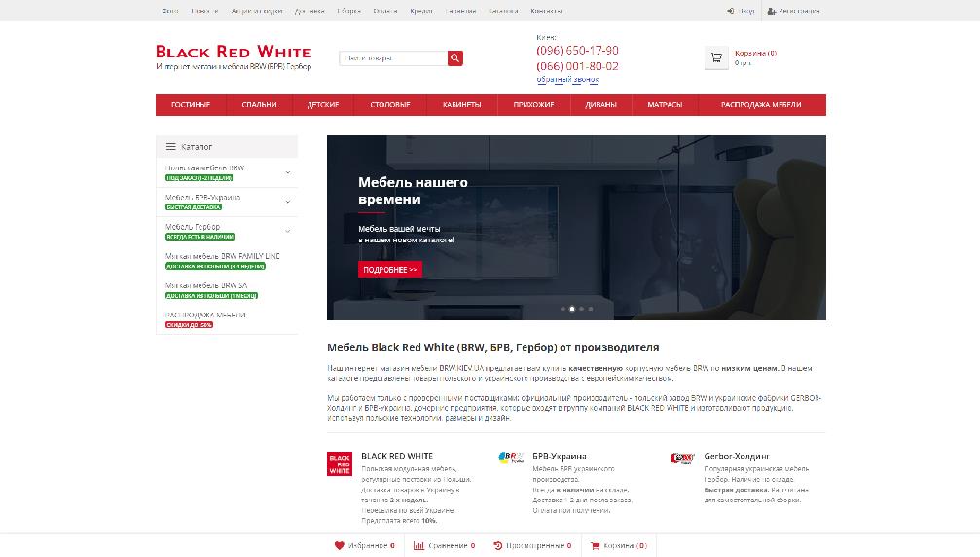Click the Корзина (0) header link
Screen dimensions: 980x557
click(755, 54)
